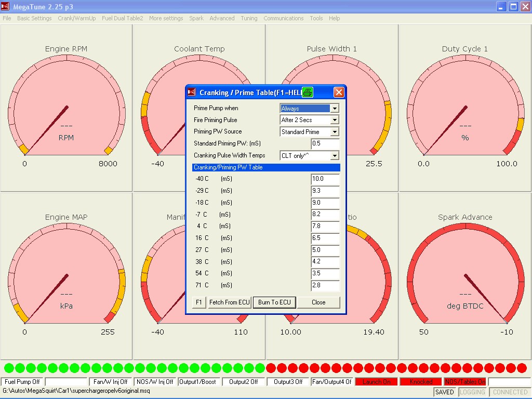Click the dialog's Close button
This screenshot has height=399, width=532.
point(318,302)
